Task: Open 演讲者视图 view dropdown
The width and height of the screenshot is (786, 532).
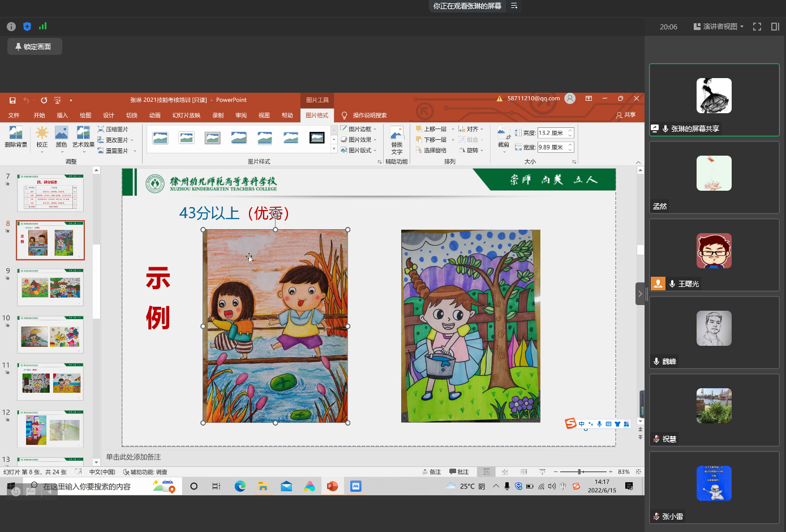Action: [719, 27]
